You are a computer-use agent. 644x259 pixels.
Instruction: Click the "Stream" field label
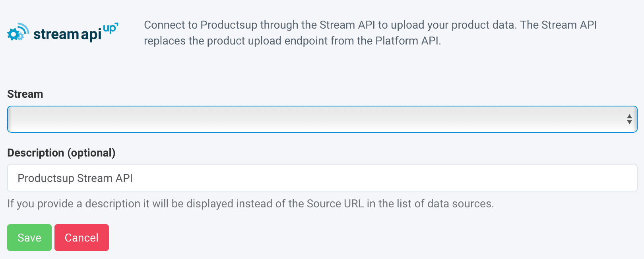(x=25, y=94)
